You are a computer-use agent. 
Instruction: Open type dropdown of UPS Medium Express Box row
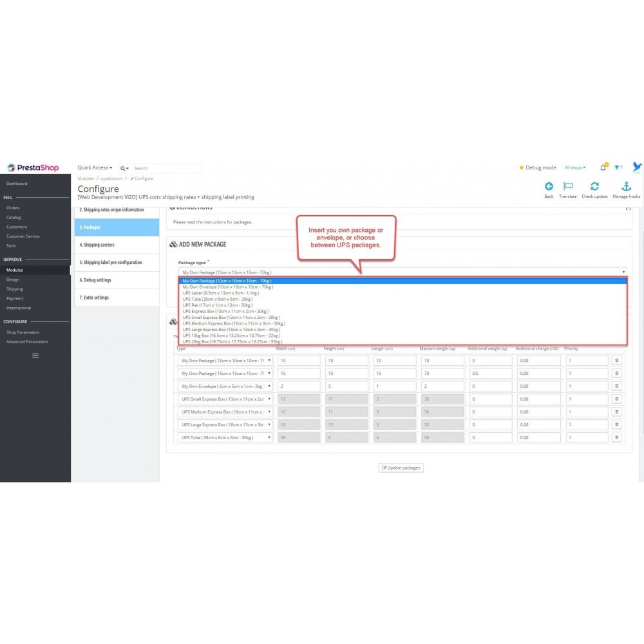tap(225, 412)
